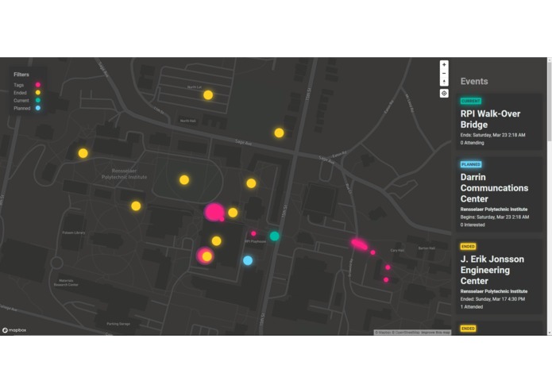Click the Events panel heading
This screenshot has height=392, width=552.
point(474,81)
